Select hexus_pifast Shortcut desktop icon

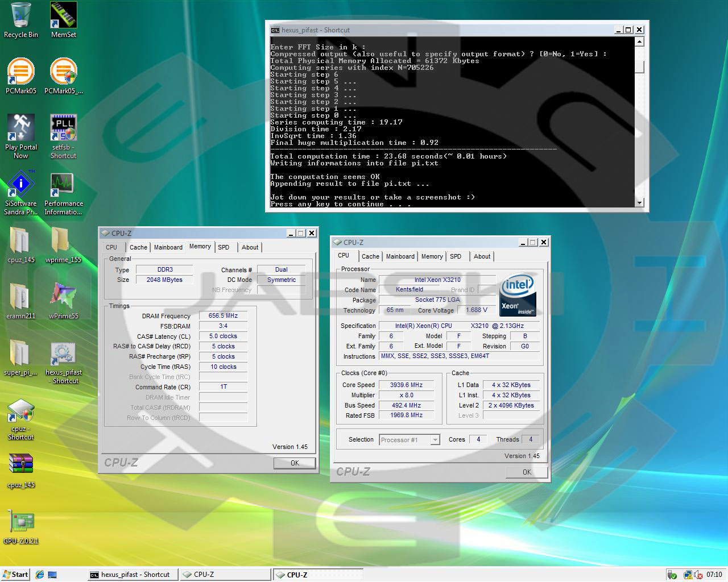[x=63, y=363]
